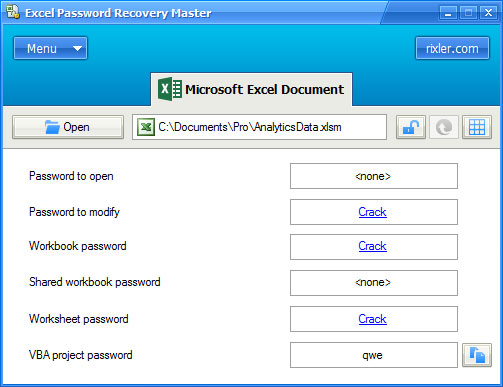Copy VBA password with the copy icon
Image resolution: width=503 pixels, height=387 pixels.
point(477,355)
